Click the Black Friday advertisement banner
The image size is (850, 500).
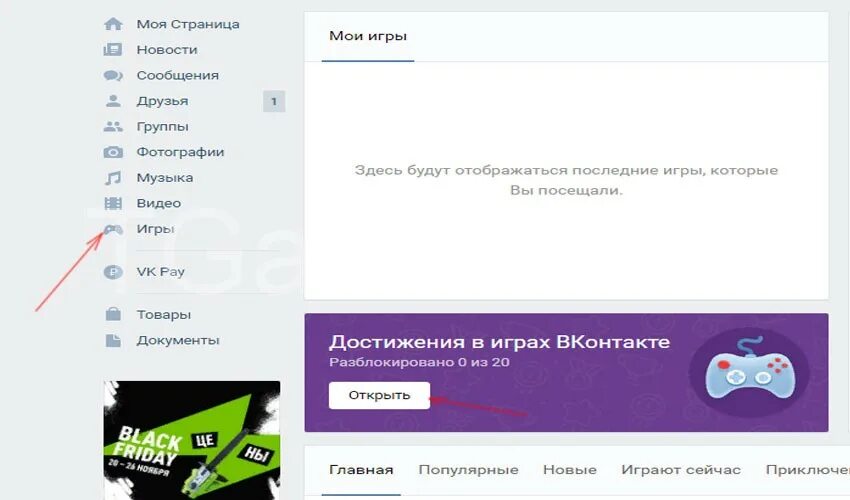coord(192,440)
